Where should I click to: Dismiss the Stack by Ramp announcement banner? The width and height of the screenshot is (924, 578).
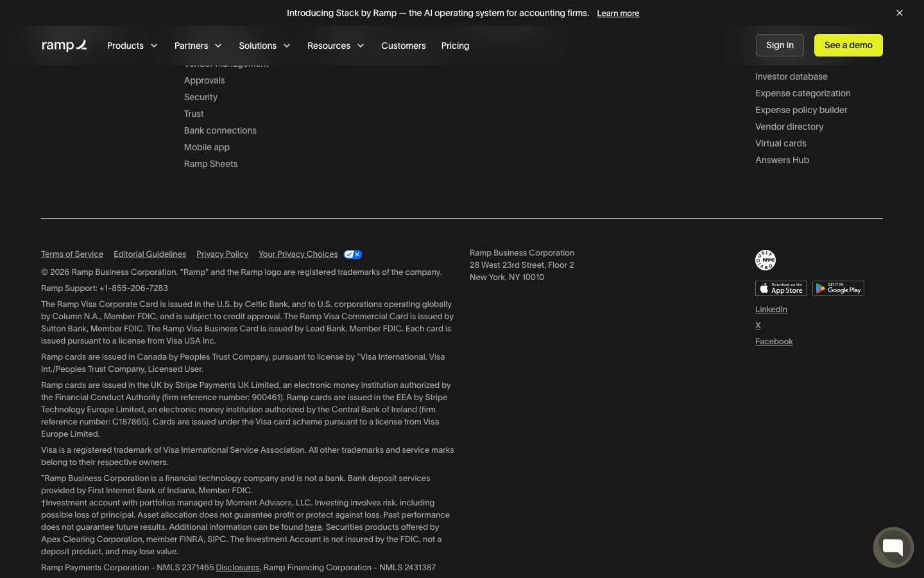(900, 13)
